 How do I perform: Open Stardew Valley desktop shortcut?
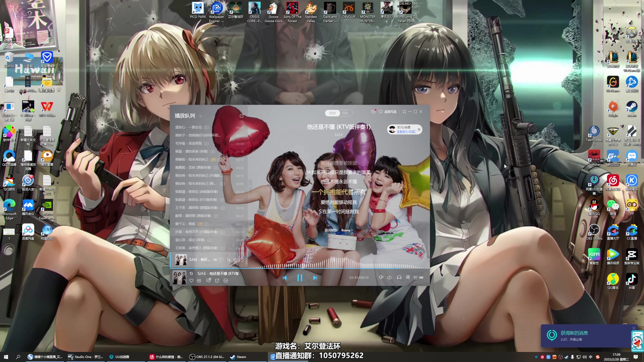[x=311, y=12]
